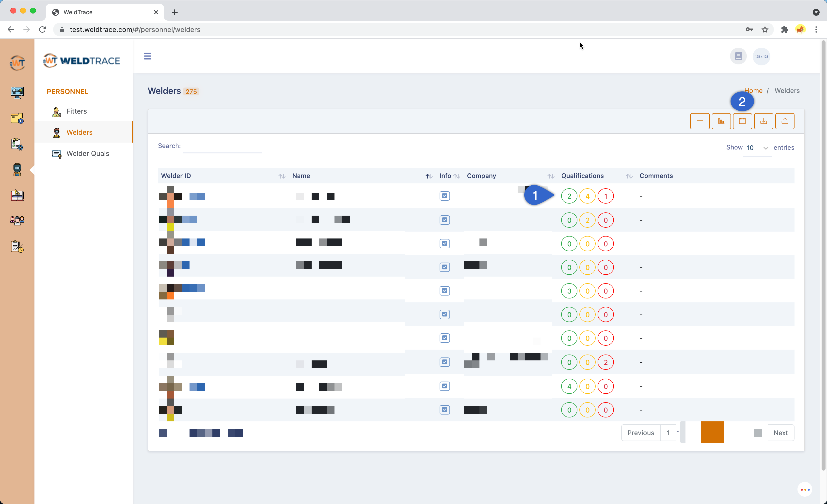Sort by Qualifications column arrows
Screen dimensions: 827x504
[629, 176]
